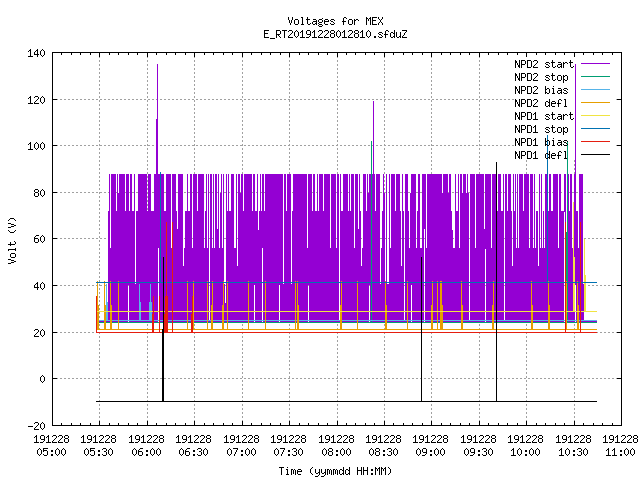Click the 'Volt (V)' y-axis label

[x=12, y=240]
